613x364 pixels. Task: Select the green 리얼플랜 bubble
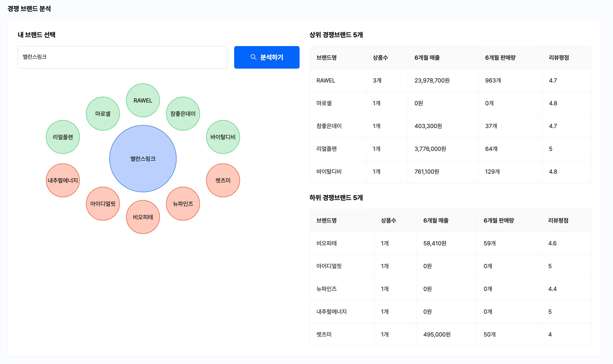[x=63, y=137]
